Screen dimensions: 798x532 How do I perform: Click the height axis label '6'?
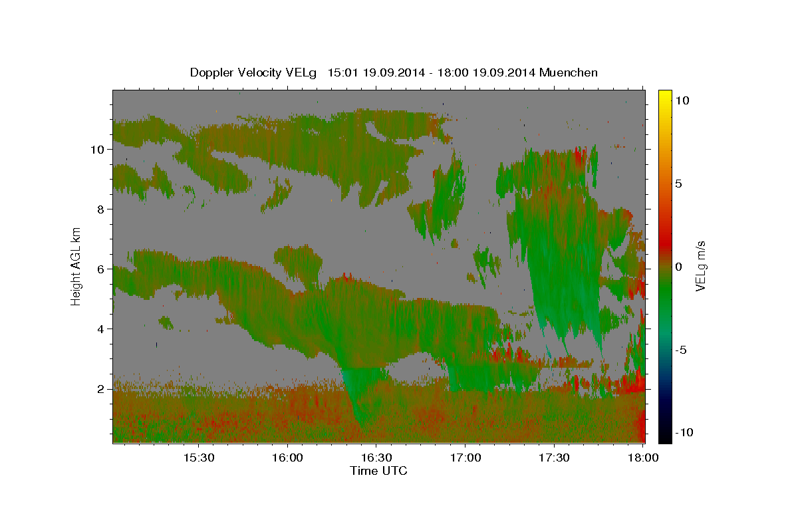pyautogui.click(x=100, y=269)
